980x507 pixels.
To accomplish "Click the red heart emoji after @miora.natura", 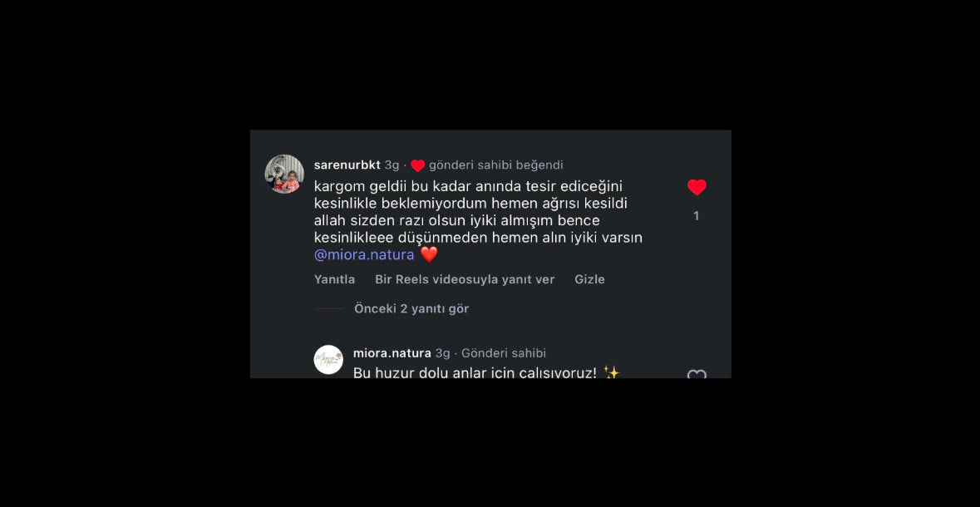I will point(429,254).
